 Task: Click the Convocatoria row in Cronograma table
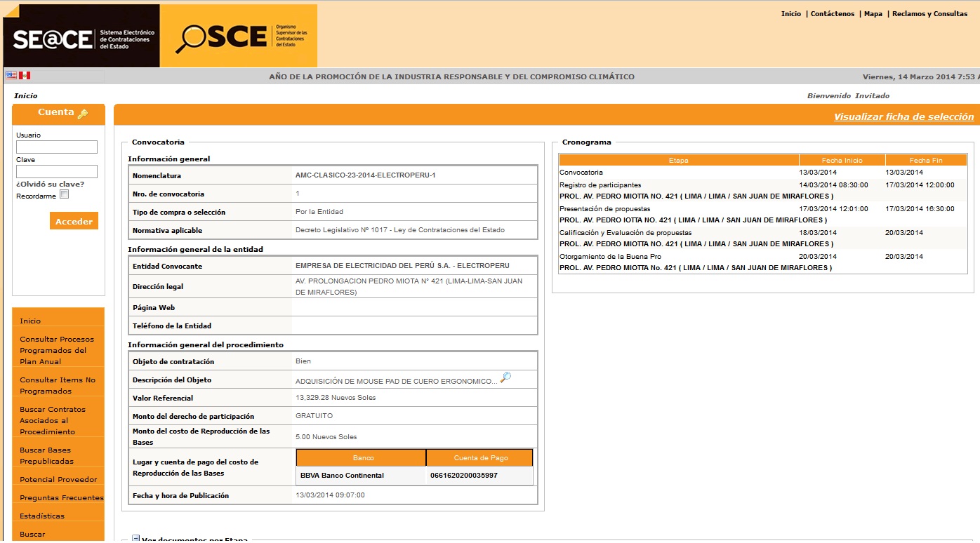(763, 173)
